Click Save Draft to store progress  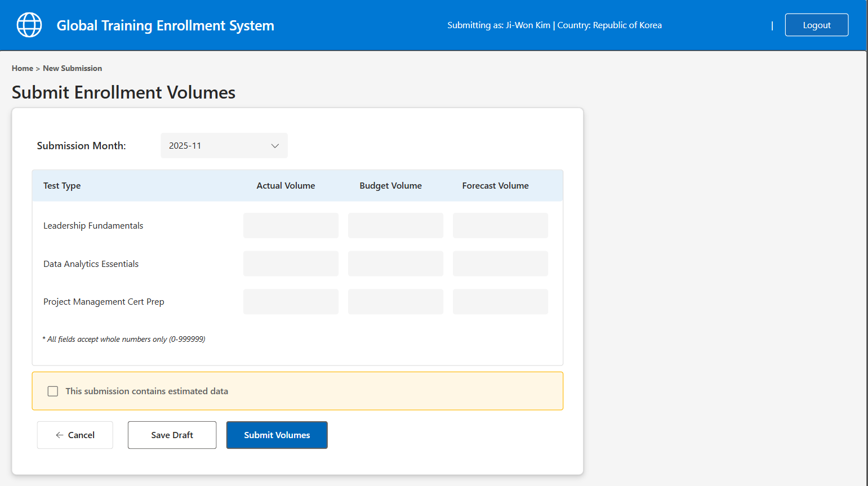pos(172,435)
